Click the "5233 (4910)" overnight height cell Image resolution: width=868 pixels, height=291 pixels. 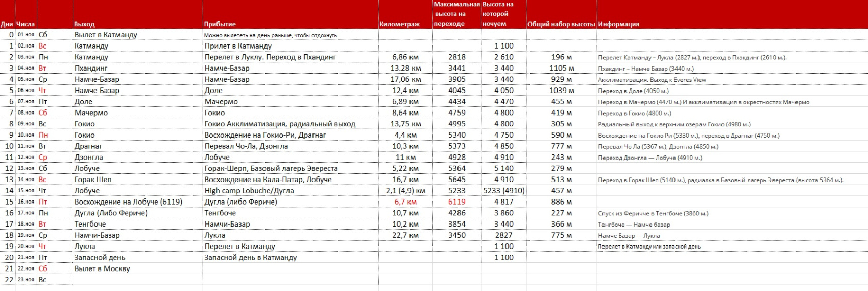503,191
